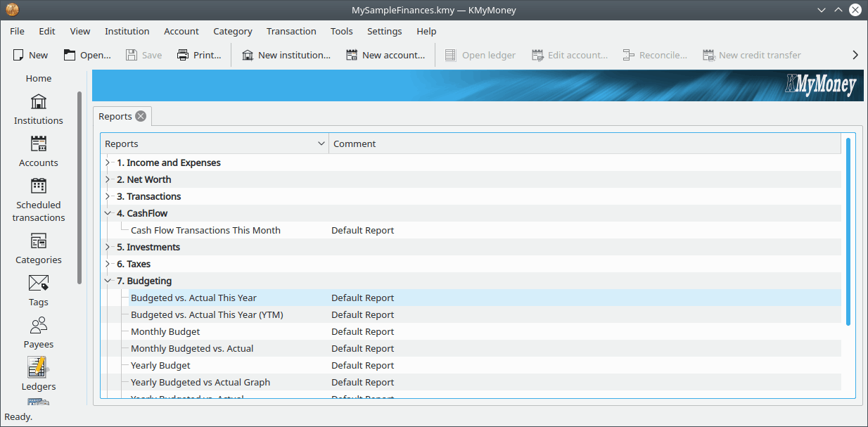This screenshot has height=427, width=868.
Task: Create a new account from toolbar
Action: [385, 55]
